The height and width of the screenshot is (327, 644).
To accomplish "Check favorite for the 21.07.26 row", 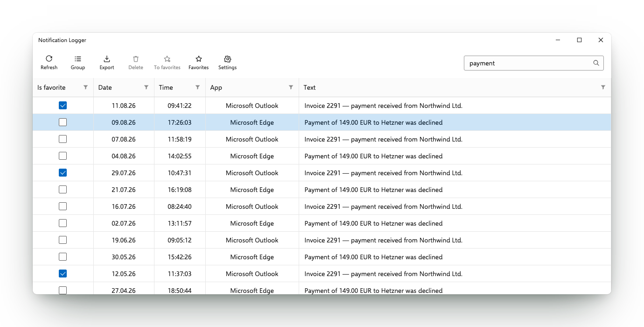I will click(63, 190).
